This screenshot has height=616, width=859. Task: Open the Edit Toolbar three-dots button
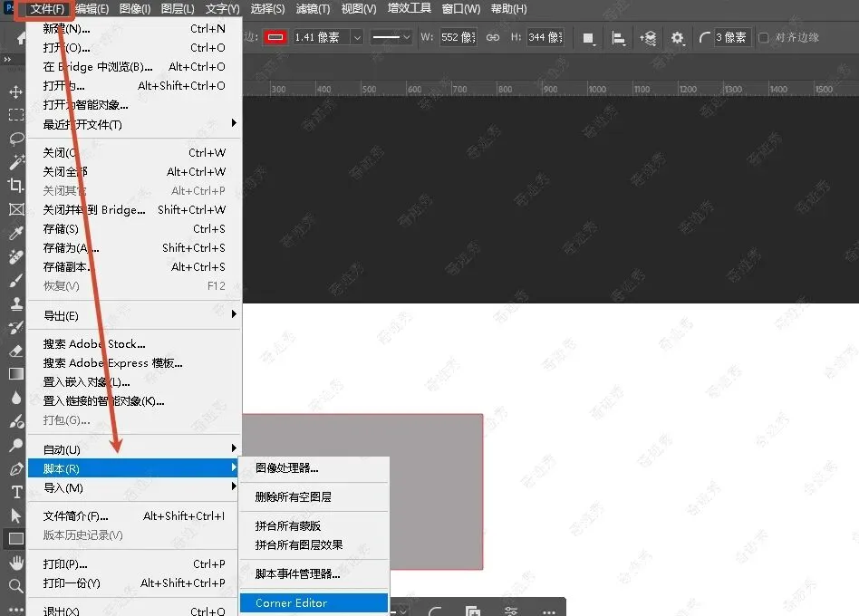point(16,609)
